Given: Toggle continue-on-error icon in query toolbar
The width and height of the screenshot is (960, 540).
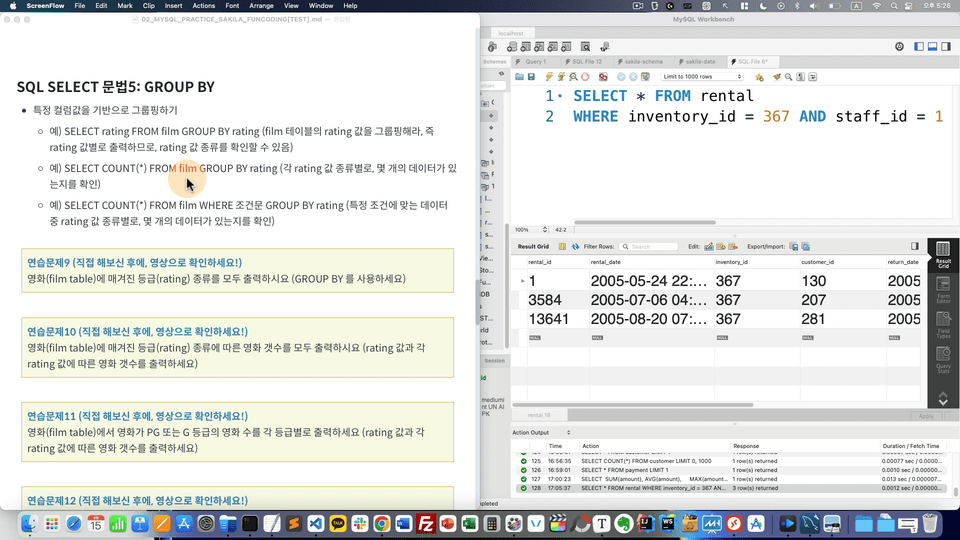Looking at the screenshot, I should pos(603,77).
